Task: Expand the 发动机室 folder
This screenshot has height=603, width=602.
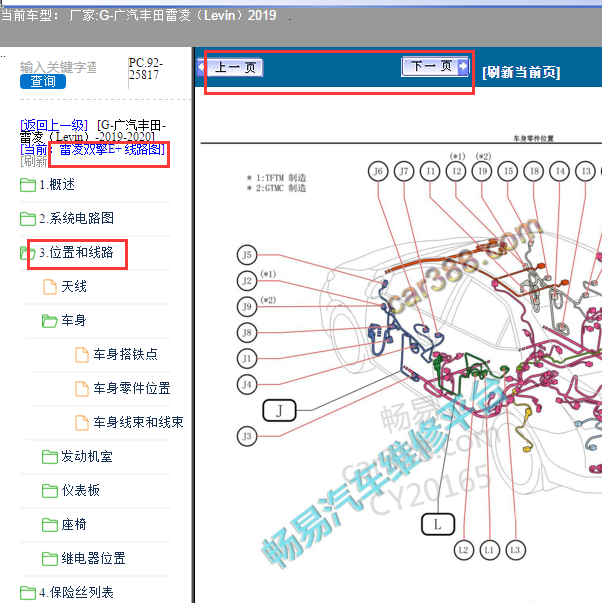Action: (87, 456)
